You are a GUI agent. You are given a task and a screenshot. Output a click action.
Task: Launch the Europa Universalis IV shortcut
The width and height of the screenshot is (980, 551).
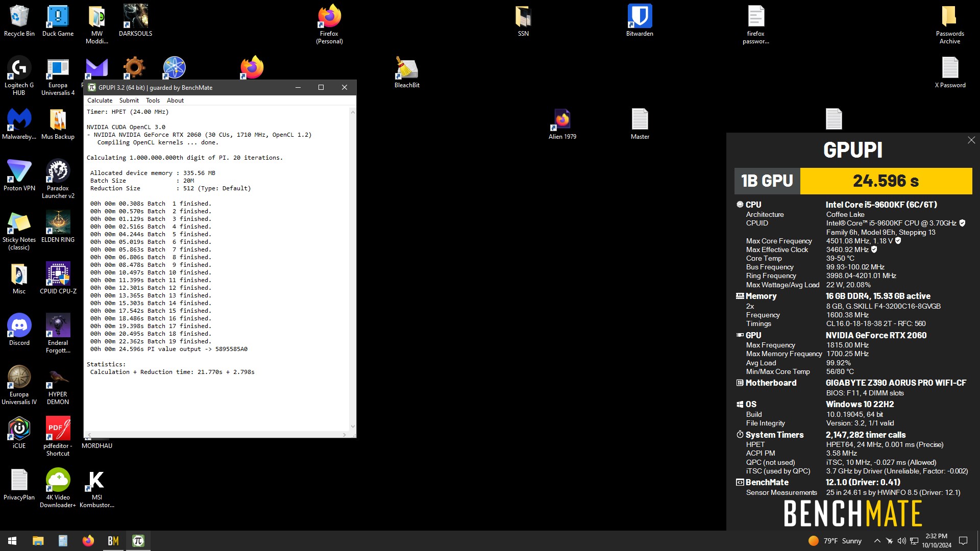tap(19, 385)
